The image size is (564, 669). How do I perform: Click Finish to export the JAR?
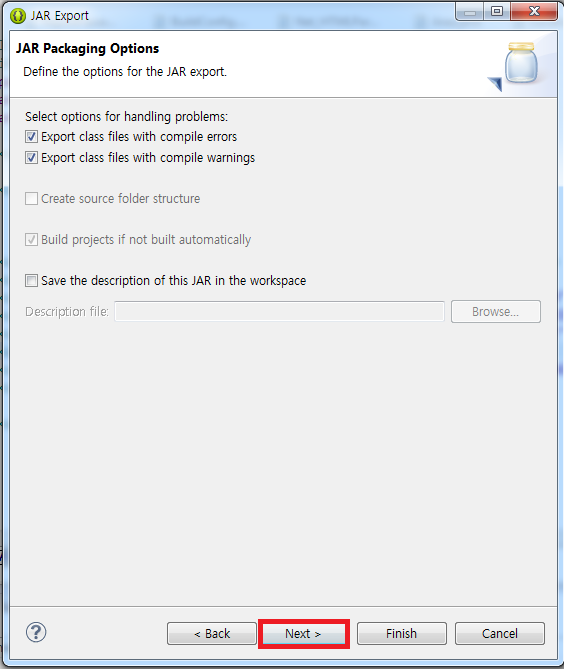pyautogui.click(x=402, y=634)
